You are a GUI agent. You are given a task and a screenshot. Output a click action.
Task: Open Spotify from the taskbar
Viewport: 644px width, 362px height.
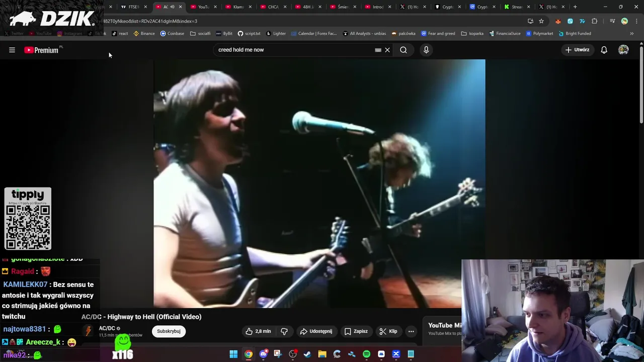366,354
